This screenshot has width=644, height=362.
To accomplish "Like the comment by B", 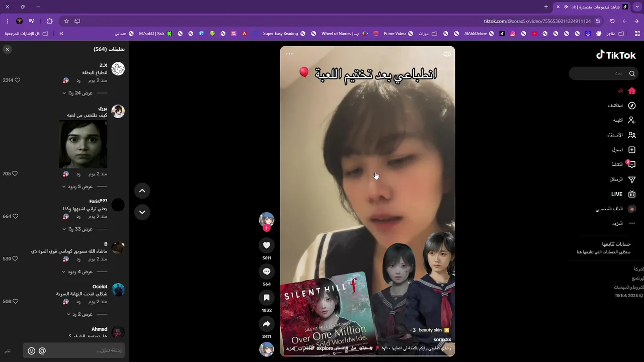I will (x=15, y=259).
